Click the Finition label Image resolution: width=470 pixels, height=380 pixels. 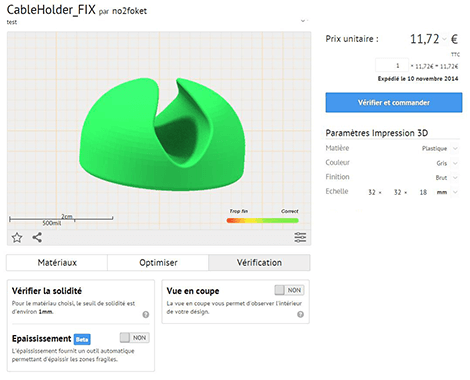pos(337,177)
